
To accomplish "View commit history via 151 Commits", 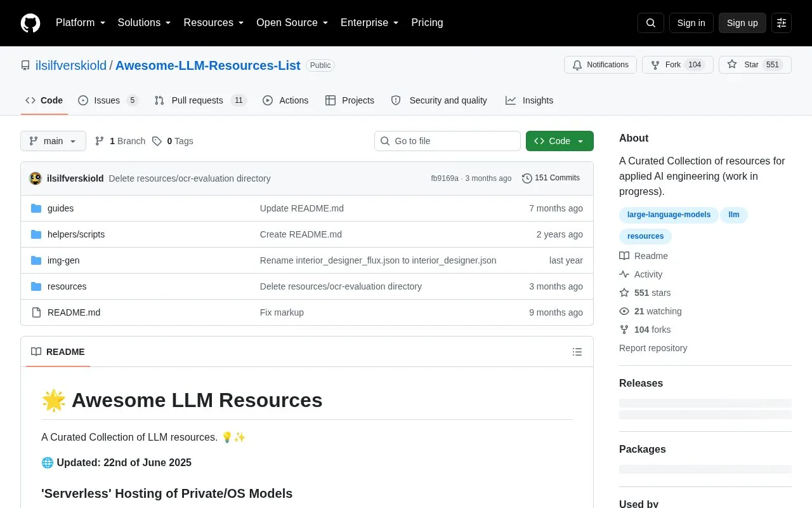I will click(x=551, y=178).
